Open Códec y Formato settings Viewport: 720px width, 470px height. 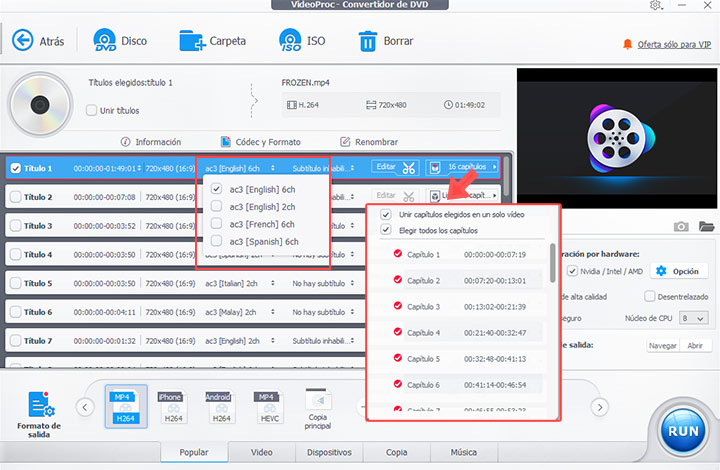(x=260, y=142)
